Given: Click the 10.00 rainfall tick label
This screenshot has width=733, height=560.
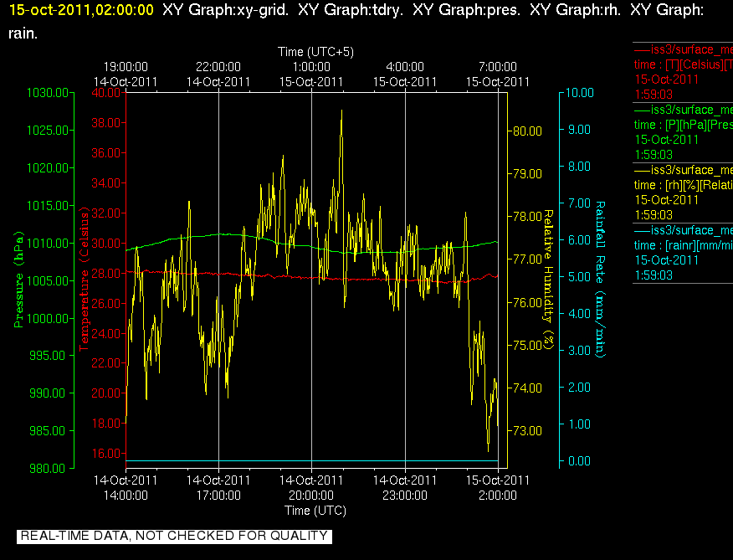Looking at the screenshot, I should [x=580, y=93].
